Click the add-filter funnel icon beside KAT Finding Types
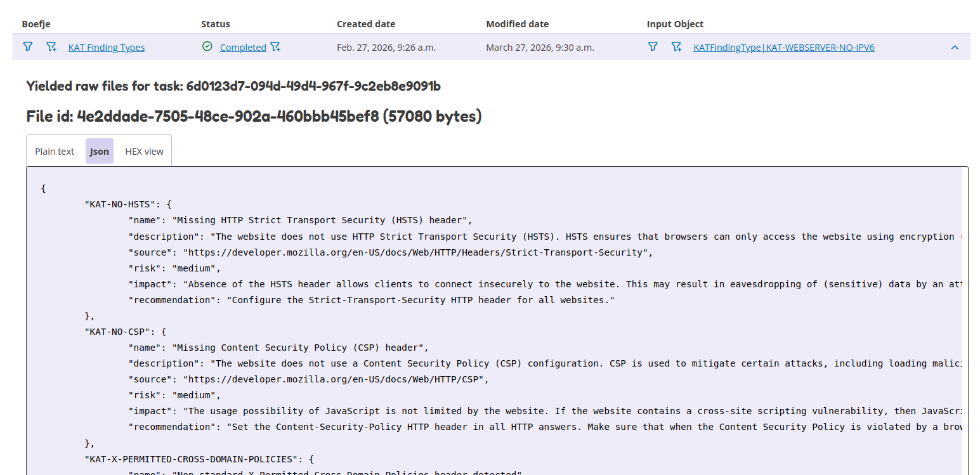Image resolution: width=980 pixels, height=475 pixels. tap(51, 47)
